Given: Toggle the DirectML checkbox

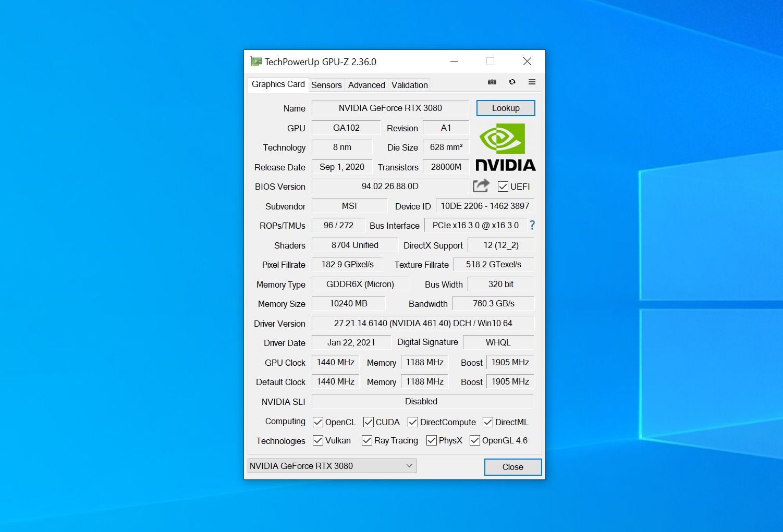Looking at the screenshot, I should tap(488, 422).
